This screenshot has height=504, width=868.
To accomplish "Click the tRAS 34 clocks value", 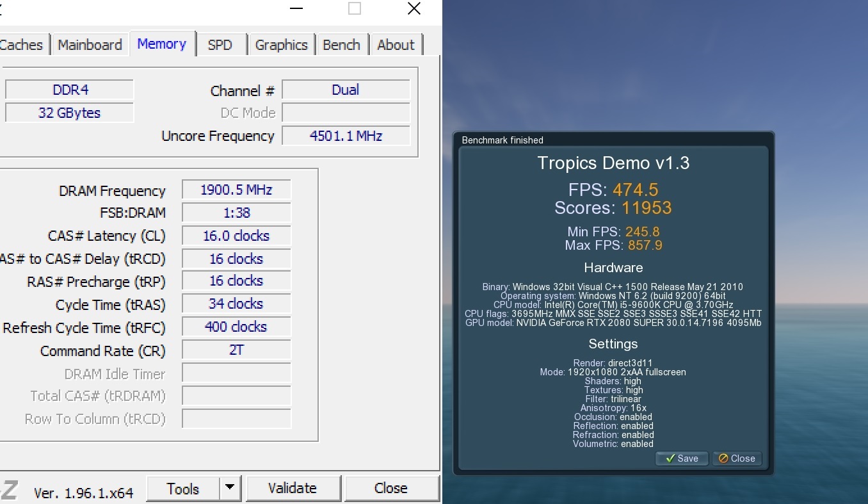I will [236, 304].
